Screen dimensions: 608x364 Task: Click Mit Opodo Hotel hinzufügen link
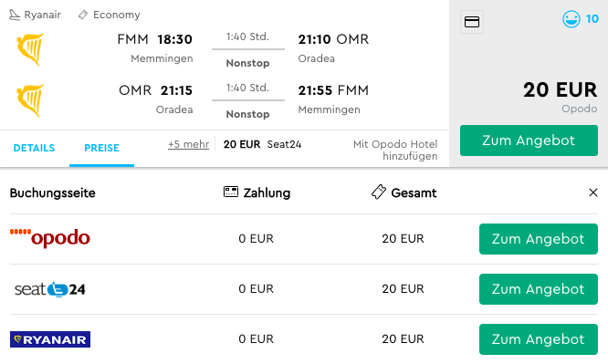(395, 150)
